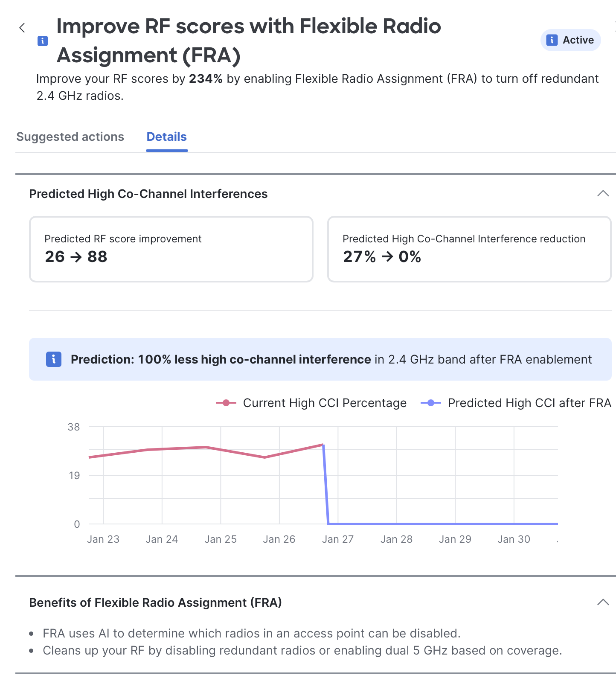This screenshot has width=616, height=681.
Task: Click the back arrow chevron
Action: pos(22,28)
